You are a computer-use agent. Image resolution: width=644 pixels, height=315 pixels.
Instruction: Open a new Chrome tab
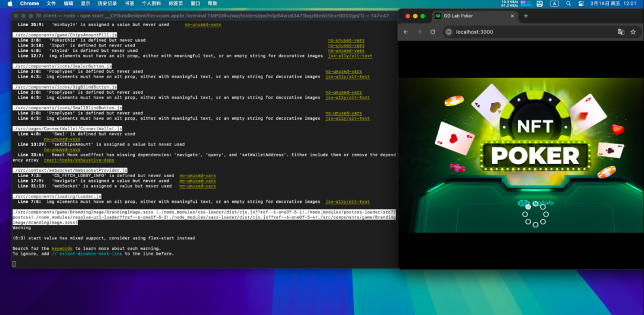click(x=526, y=16)
